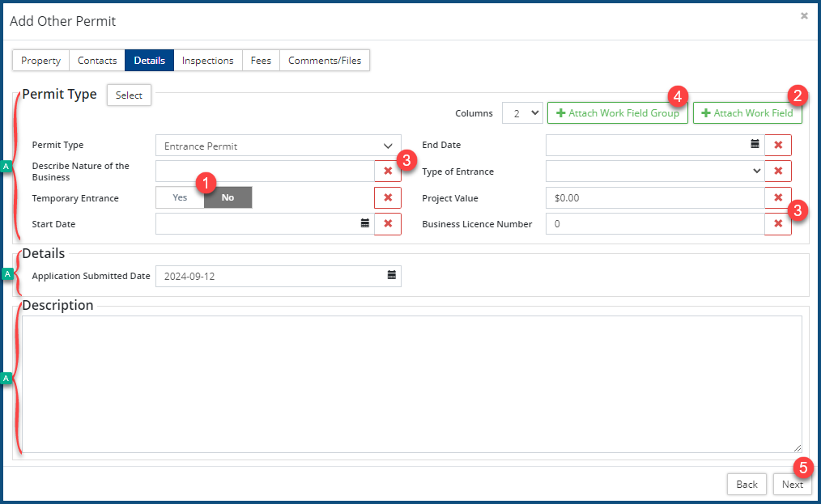
Task: Open the Type of Entrance dropdown
Action: click(654, 172)
